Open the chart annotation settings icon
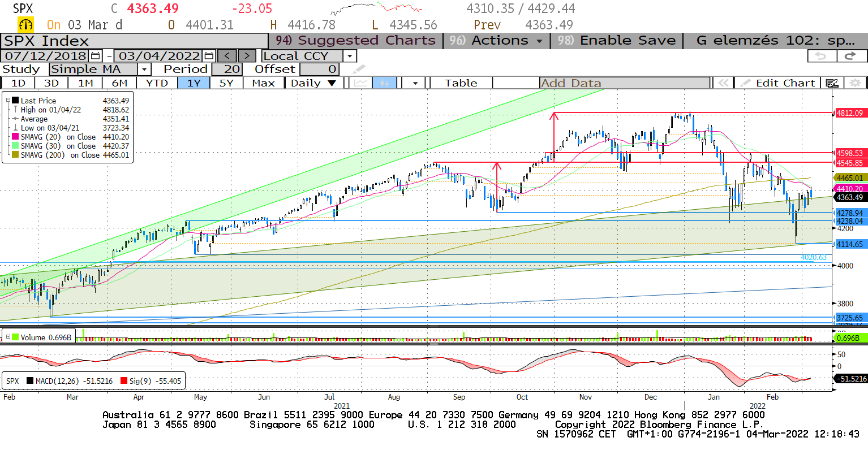 coord(832,83)
